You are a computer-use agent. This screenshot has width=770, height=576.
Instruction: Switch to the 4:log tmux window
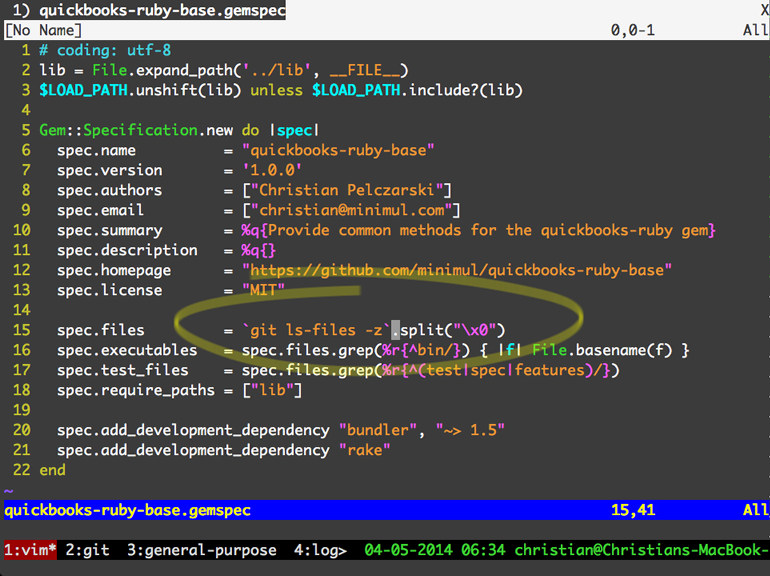320,549
